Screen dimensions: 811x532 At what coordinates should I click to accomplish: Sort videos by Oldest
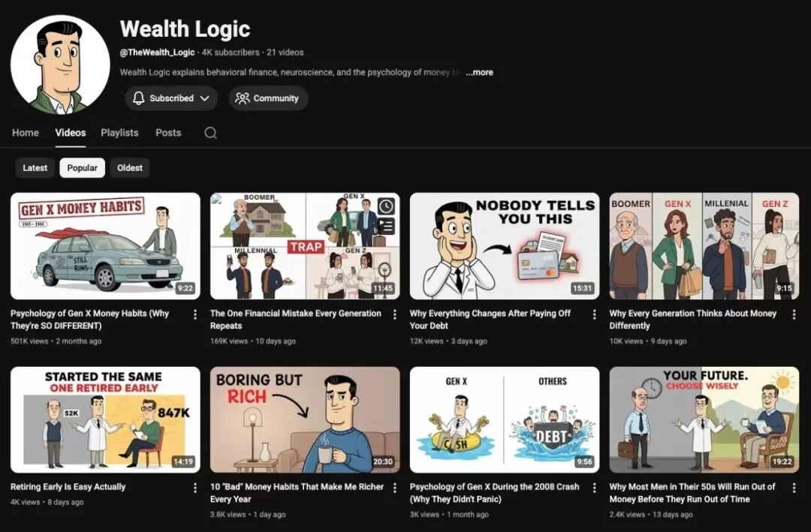pos(129,167)
